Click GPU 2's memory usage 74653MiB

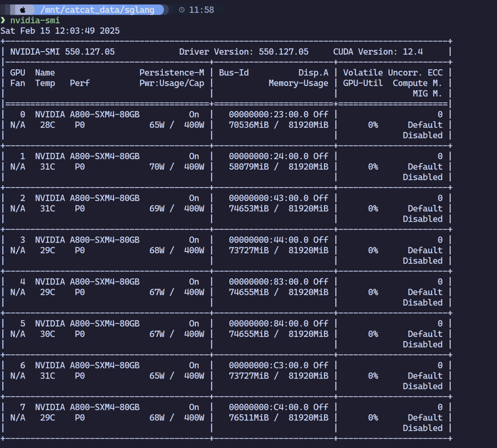(x=249, y=208)
